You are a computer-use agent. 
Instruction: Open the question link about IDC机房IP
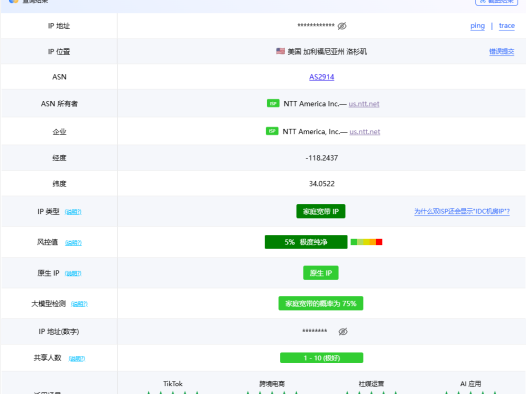click(x=462, y=211)
